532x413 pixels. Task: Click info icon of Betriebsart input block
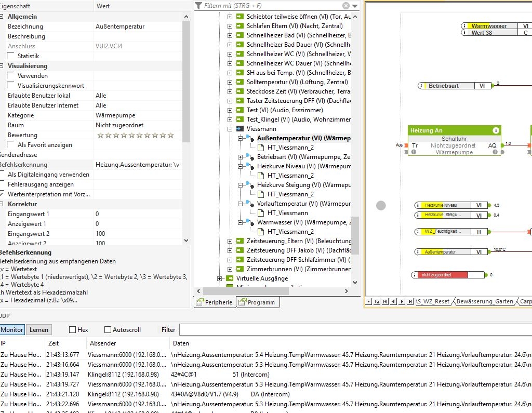click(x=422, y=86)
